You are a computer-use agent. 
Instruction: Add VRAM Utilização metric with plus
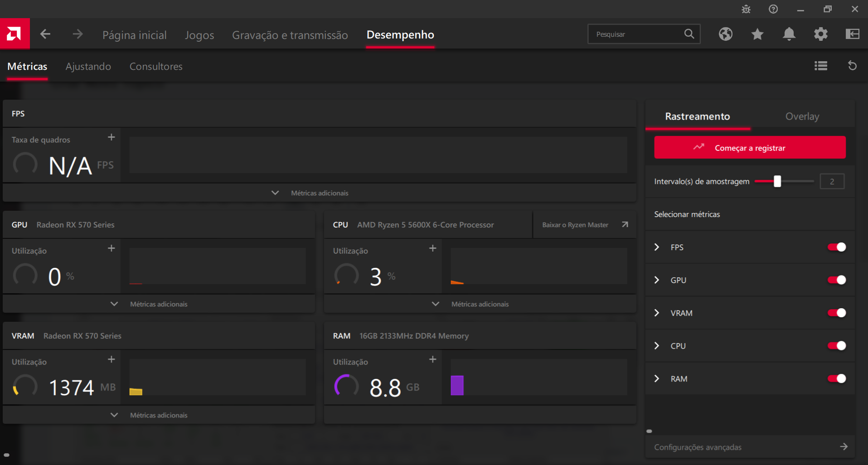click(111, 359)
